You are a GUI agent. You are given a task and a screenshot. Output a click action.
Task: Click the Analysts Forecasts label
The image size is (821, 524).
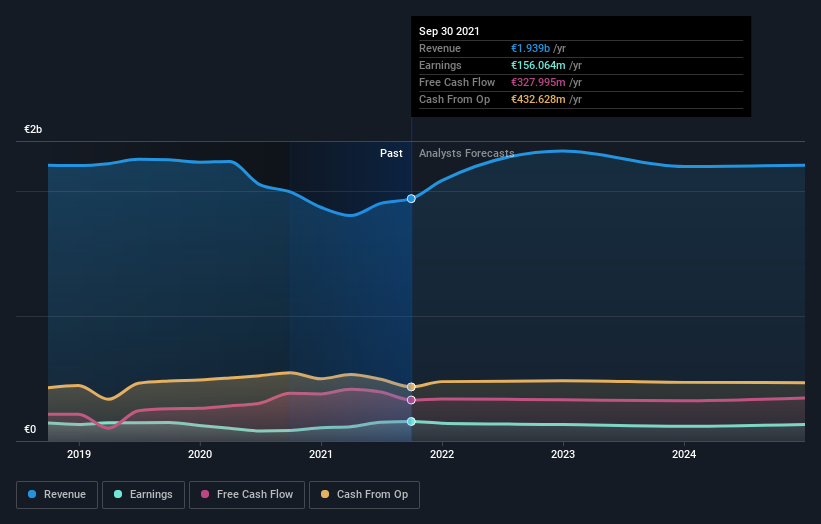(467, 153)
